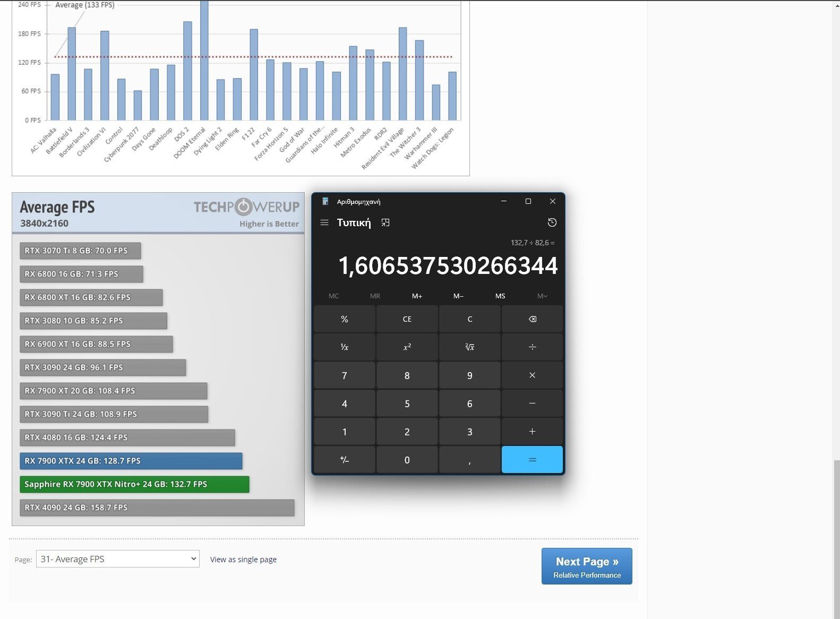
Task: Click digit 3 on the calculator
Action: point(470,432)
